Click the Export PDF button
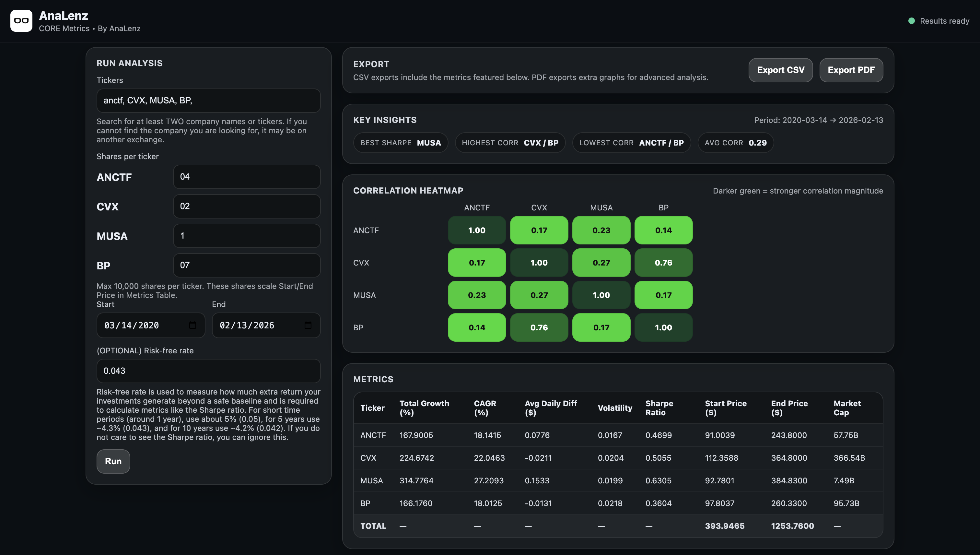980x555 pixels. (851, 70)
